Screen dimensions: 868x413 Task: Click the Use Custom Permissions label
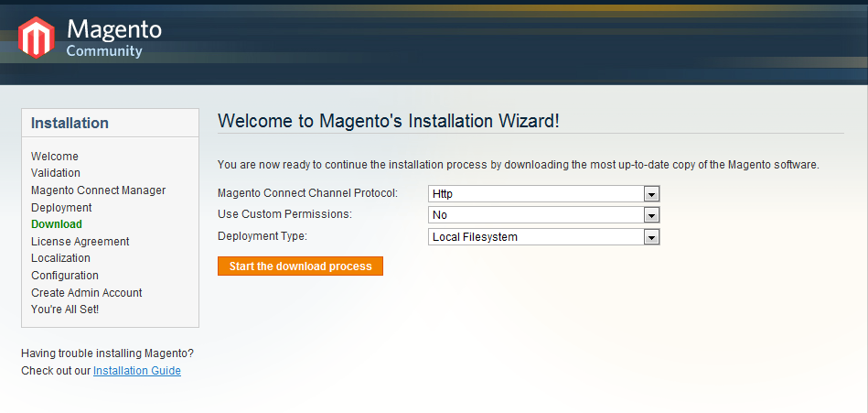[x=284, y=214]
